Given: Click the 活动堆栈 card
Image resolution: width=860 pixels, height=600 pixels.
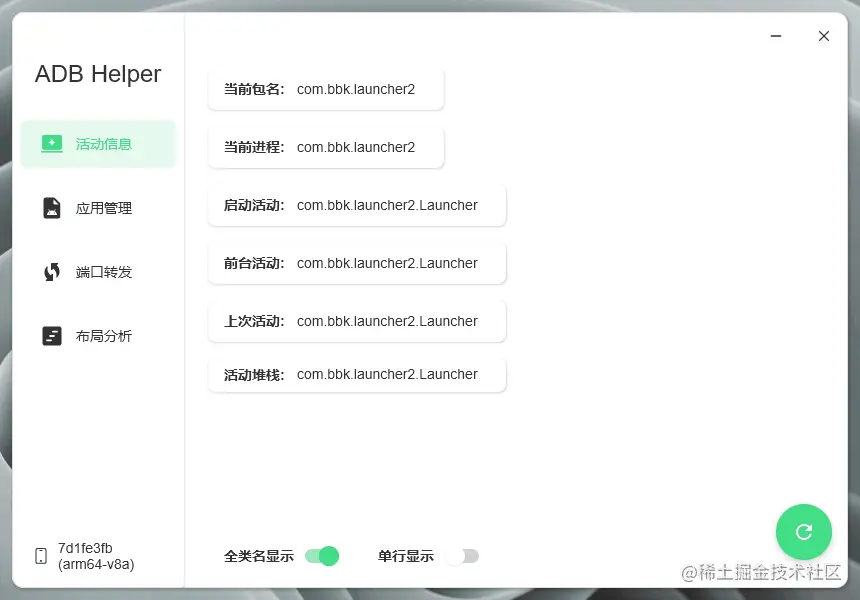Looking at the screenshot, I should click(x=357, y=374).
